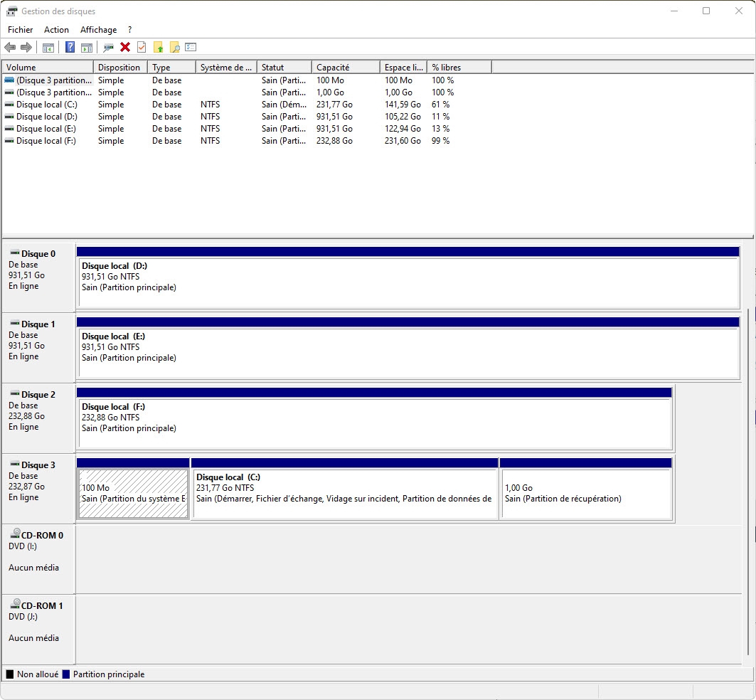Click the red X delete icon
The height and width of the screenshot is (700, 756).
pos(125,48)
